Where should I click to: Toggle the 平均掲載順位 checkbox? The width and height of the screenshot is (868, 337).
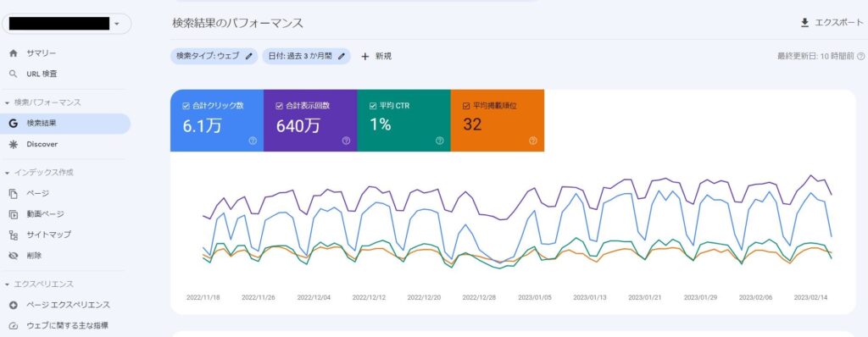coord(467,105)
